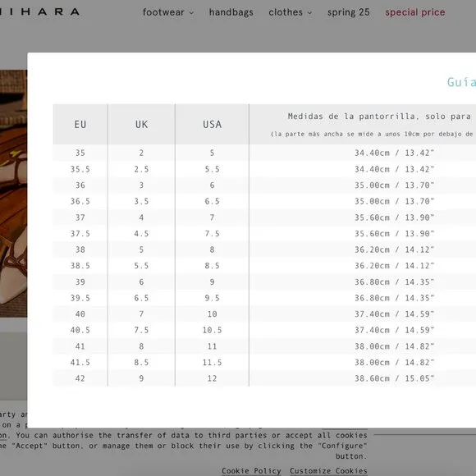The image size is (476, 476).
Task: Click the EU column header
Action: [80, 124]
